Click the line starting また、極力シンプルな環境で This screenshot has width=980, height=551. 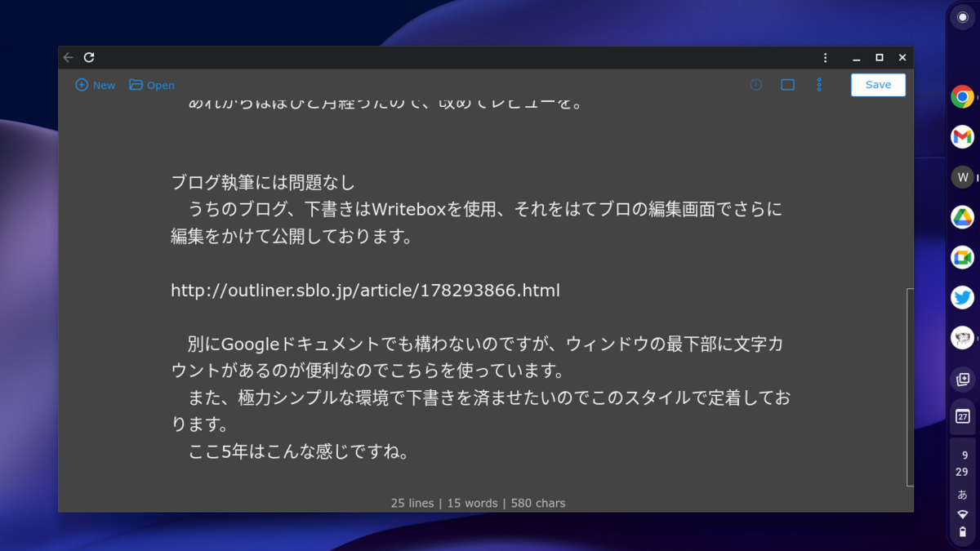[489, 398]
